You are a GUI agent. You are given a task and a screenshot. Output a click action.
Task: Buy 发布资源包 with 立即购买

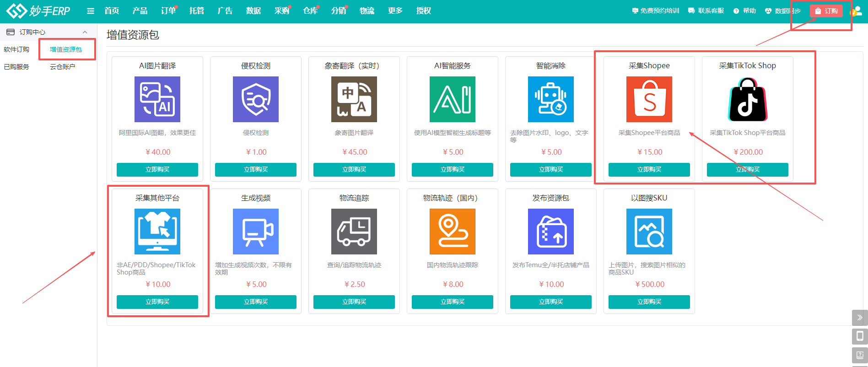[x=551, y=302]
